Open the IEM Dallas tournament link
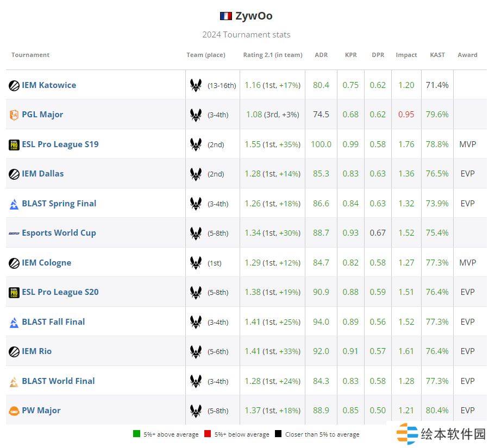 pyautogui.click(x=42, y=174)
